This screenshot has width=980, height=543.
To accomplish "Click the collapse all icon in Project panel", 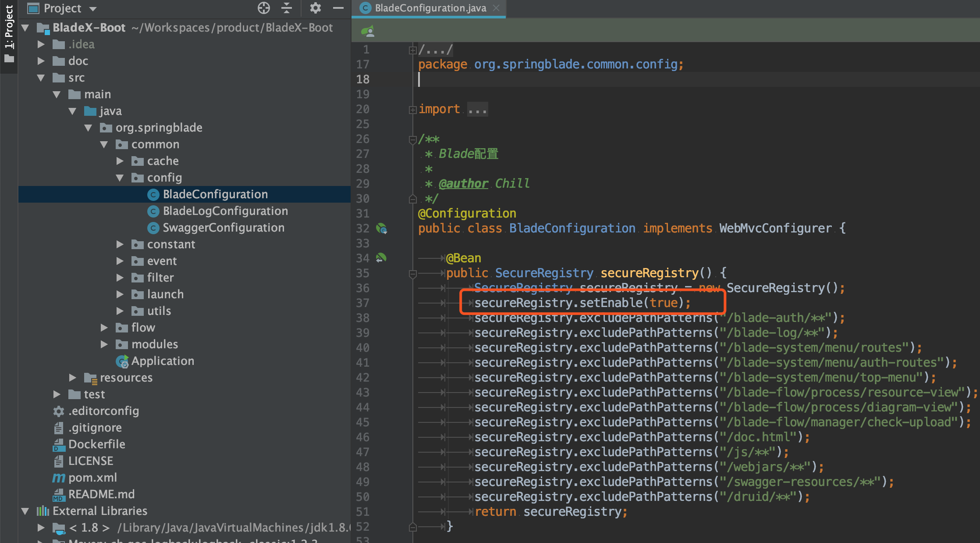I will tap(287, 8).
